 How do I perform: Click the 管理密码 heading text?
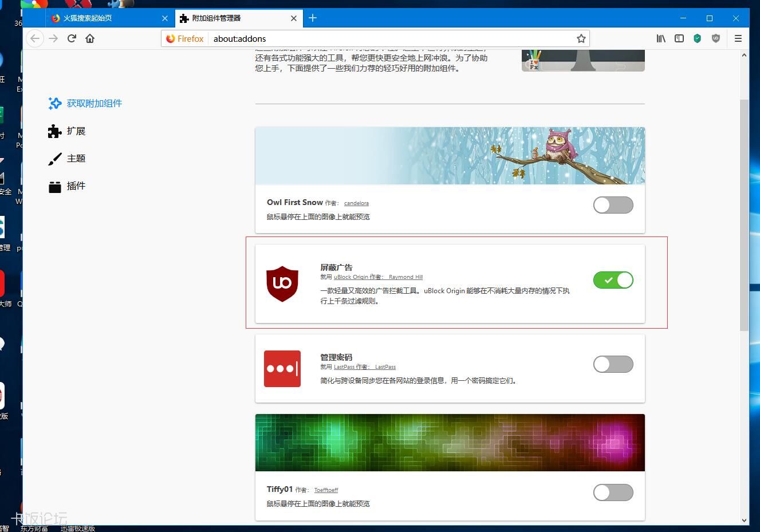(336, 357)
